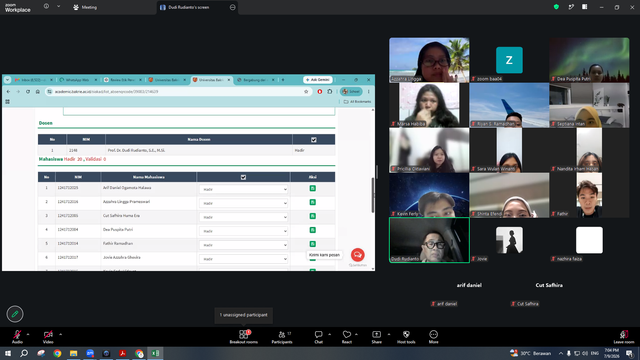Toggle Dosen table header checkbox
Screen dimensions: 640x360
click(x=313, y=140)
